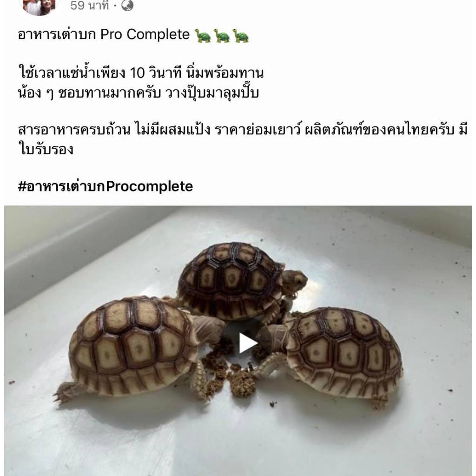Image resolution: width=476 pixels, height=476 pixels.
Task: Click the word ใบรับรอง
Action: click(46, 149)
